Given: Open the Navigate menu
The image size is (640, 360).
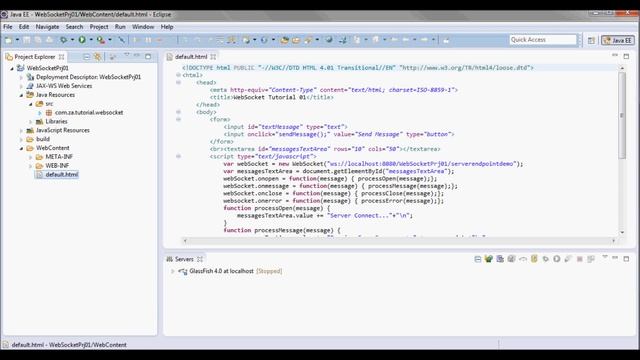Looking at the screenshot, I should coord(47,27).
